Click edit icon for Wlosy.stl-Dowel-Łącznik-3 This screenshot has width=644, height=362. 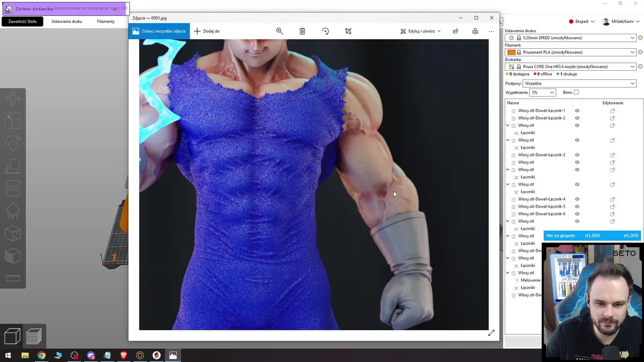612,155
